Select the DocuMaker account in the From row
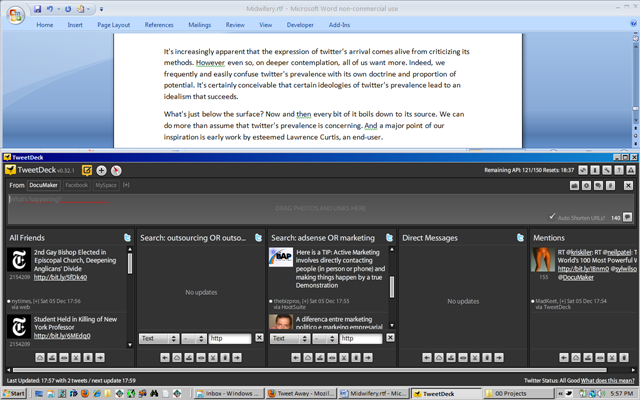This screenshot has width=640, height=400. tap(44, 185)
